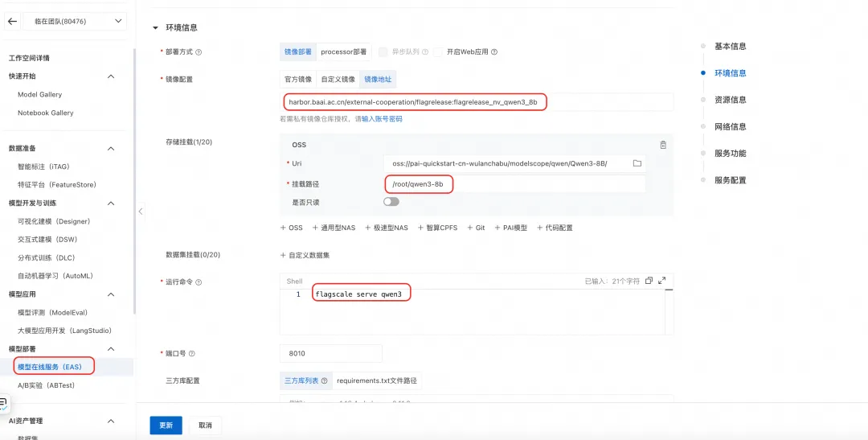Collapse the 快速开始 section
Screen dimensions: 868x440
111,76
